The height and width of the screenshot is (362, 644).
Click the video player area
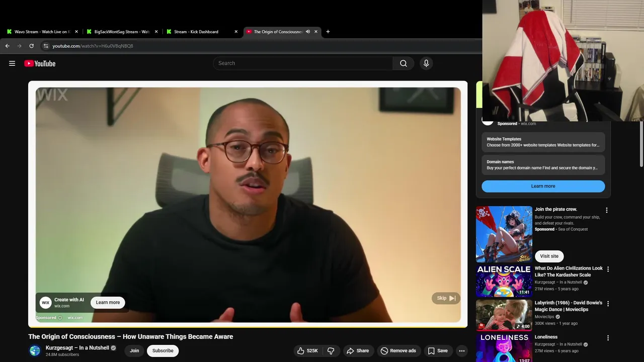point(248,205)
